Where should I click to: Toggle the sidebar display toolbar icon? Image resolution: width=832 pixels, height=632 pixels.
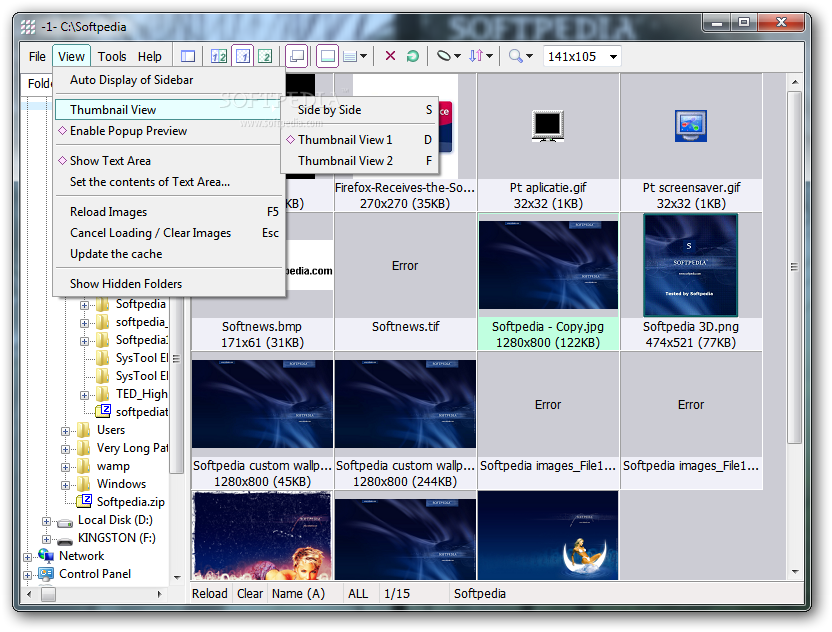[x=188, y=56]
